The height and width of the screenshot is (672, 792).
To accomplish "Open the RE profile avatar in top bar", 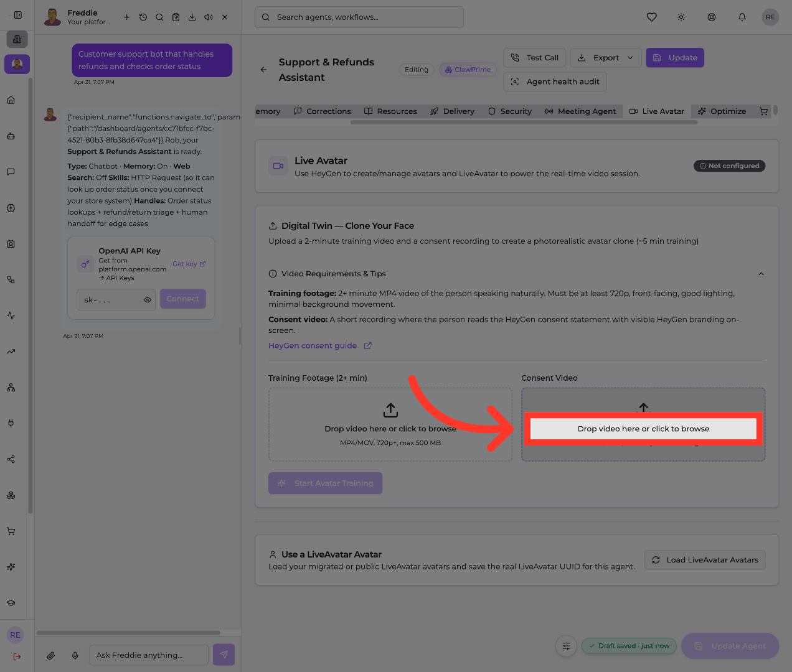I will (x=770, y=17).
